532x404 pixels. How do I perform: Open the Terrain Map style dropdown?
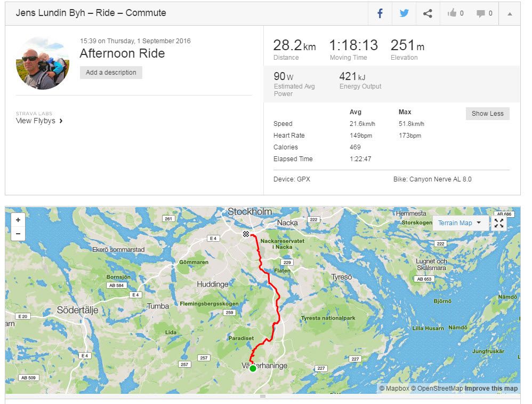pos(461,223)
